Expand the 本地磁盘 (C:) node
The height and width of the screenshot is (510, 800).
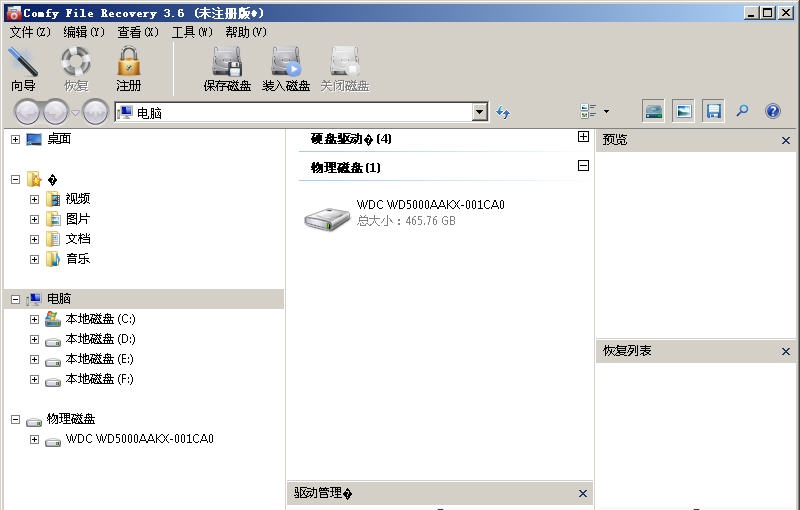34,320
